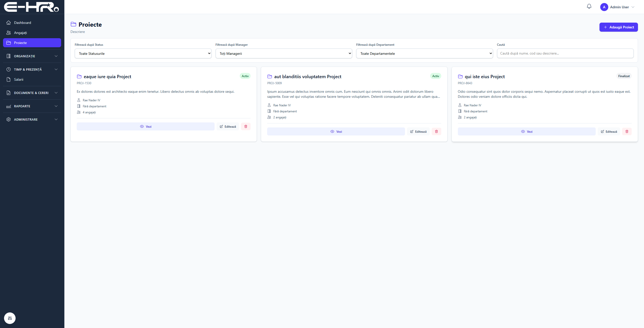Open the ADMINISTRARE sidebar section label

(26, 119)
